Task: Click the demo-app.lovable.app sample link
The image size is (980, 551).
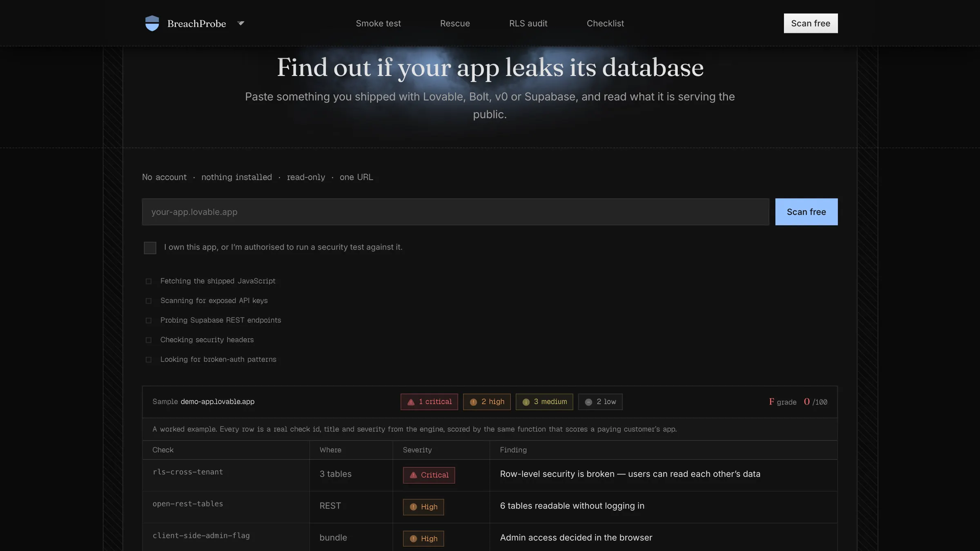Action: (x=217, y=402)
